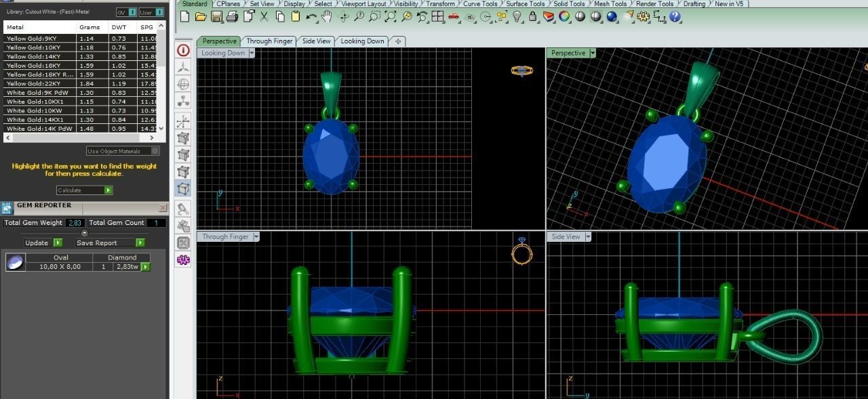Open Options with the gear icon

tap(644, 17)
